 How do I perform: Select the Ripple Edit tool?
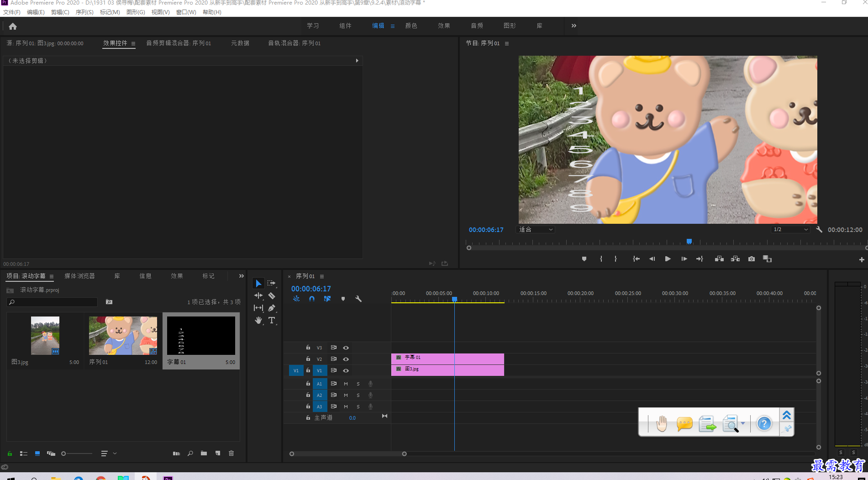pyautogui.click(x=258, y=296)
